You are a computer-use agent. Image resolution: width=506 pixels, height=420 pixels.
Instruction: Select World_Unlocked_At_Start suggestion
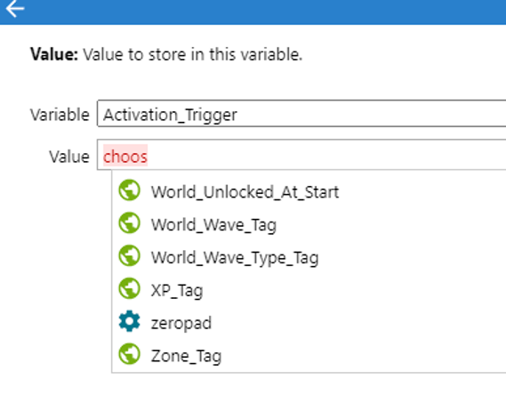[309, 192]
